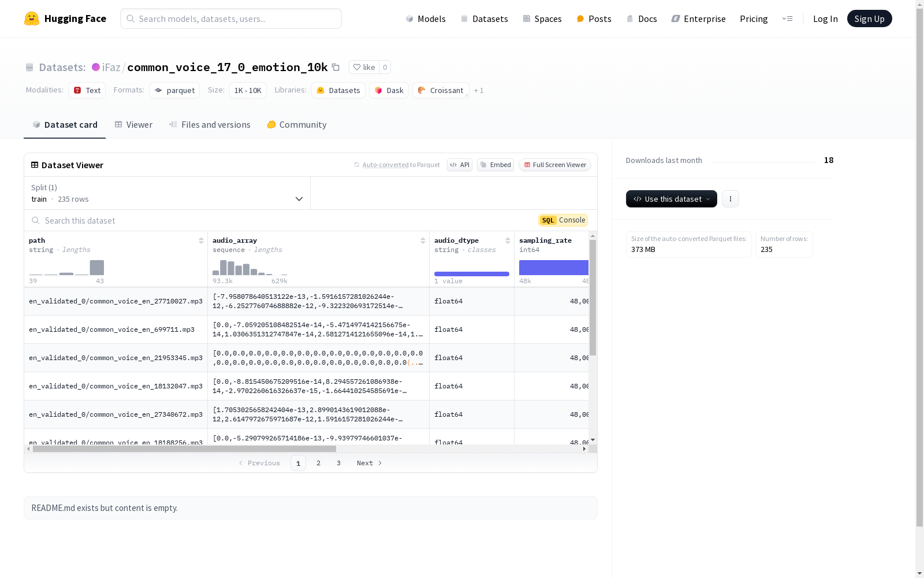
Task: Go to page 3 of the table
Action: [x=338, y=463]
